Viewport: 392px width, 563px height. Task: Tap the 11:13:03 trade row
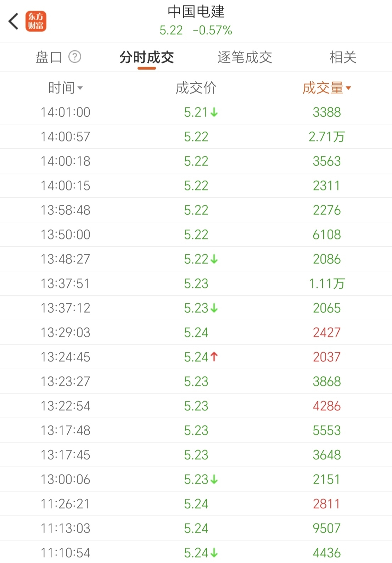coord(196,528)
